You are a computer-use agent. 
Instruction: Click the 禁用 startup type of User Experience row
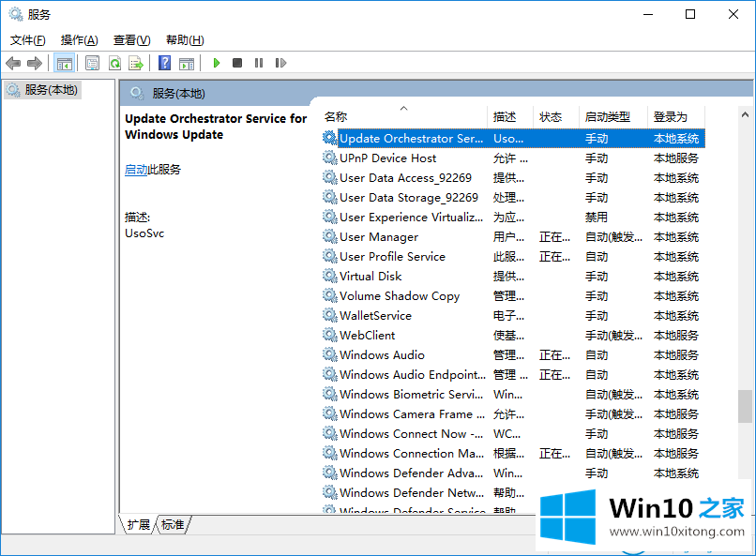click(x=597, y=218)
